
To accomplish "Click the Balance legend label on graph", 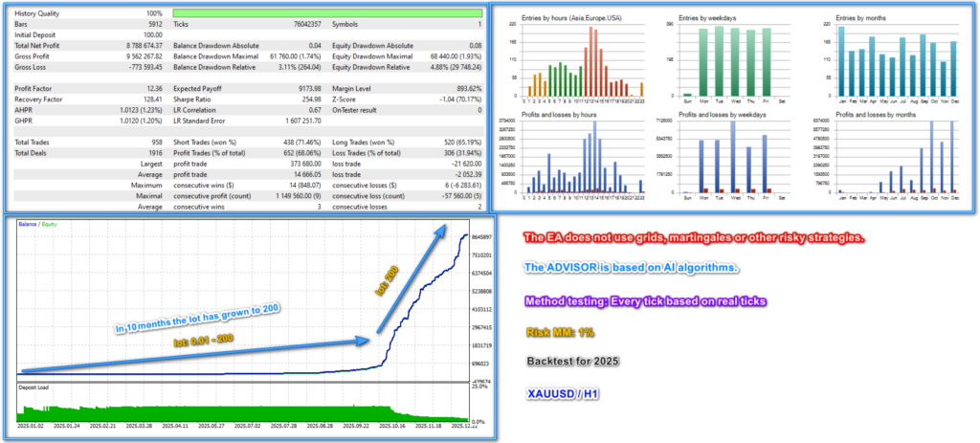I will pos(26,224).
